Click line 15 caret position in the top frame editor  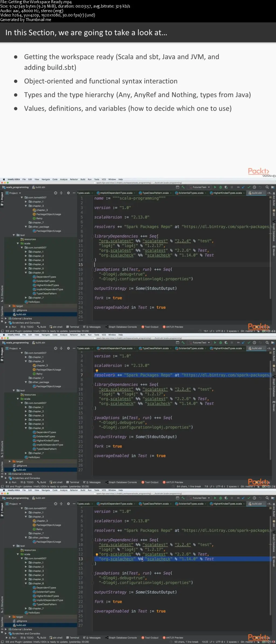95,265
